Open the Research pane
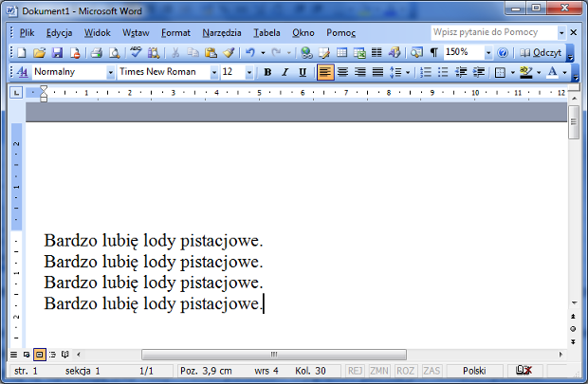The height and width of the screenshot is (384, 588). pos(154,52)
